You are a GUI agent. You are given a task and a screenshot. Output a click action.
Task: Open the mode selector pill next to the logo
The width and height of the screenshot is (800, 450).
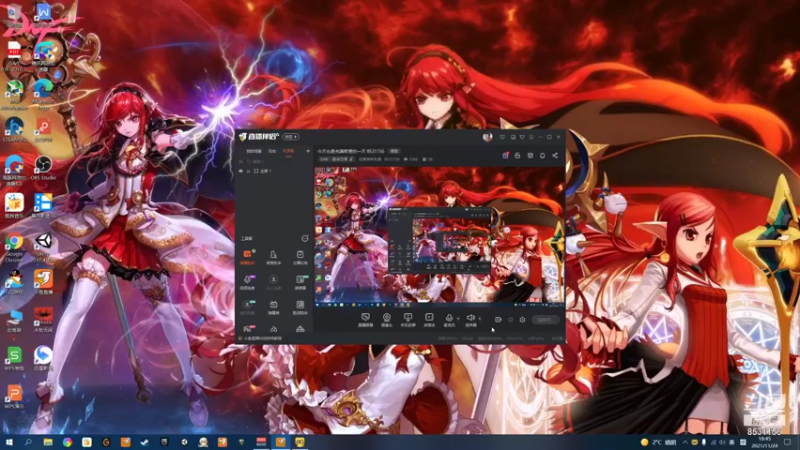(x=291, y=137)
